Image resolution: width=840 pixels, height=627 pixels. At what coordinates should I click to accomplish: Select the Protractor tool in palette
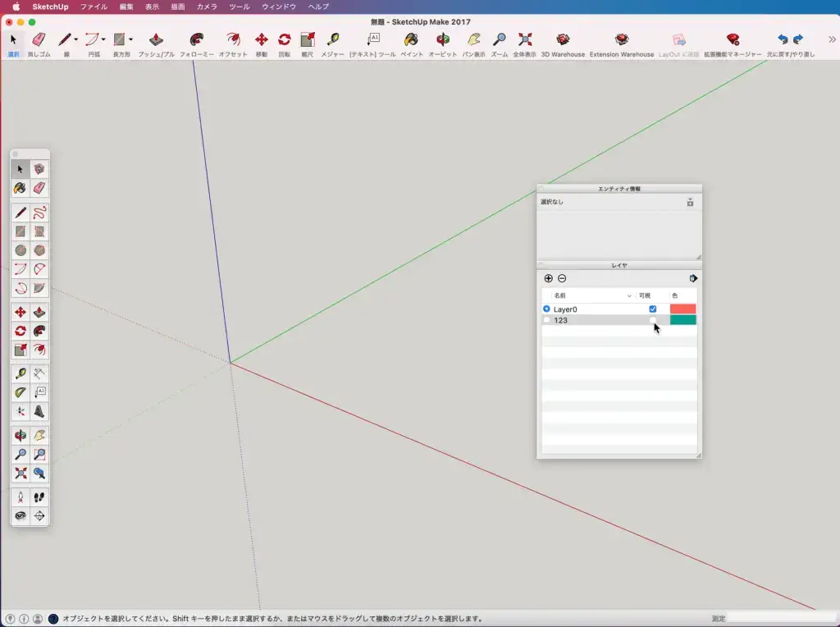21,392
